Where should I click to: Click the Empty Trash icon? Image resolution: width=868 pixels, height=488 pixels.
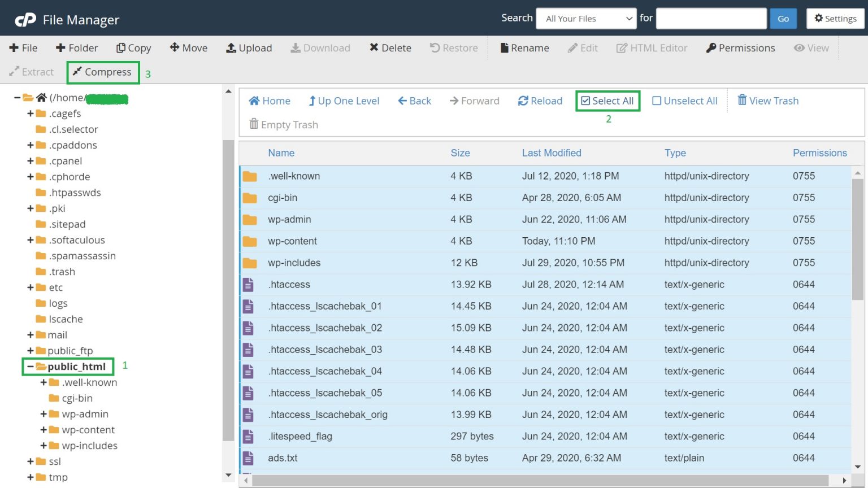point(284,124)
